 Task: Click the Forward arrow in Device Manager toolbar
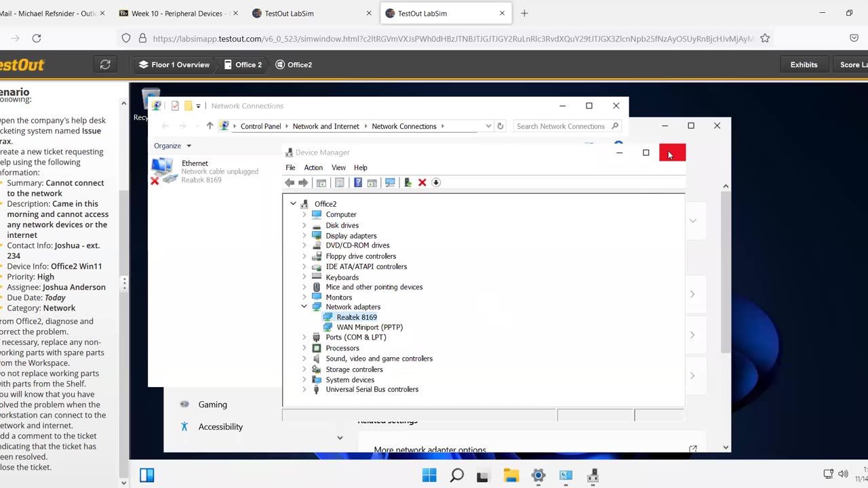303,182
